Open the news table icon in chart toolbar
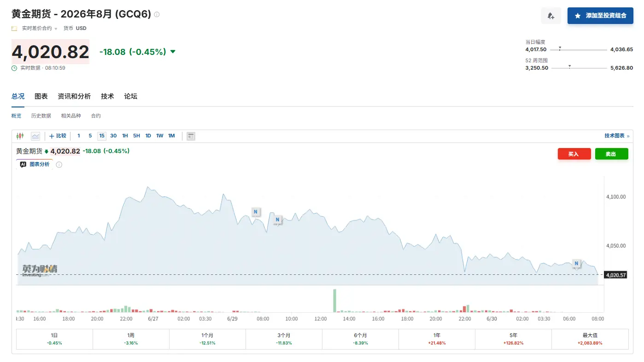Screen dimensions: 644x362 click(191, 136)
